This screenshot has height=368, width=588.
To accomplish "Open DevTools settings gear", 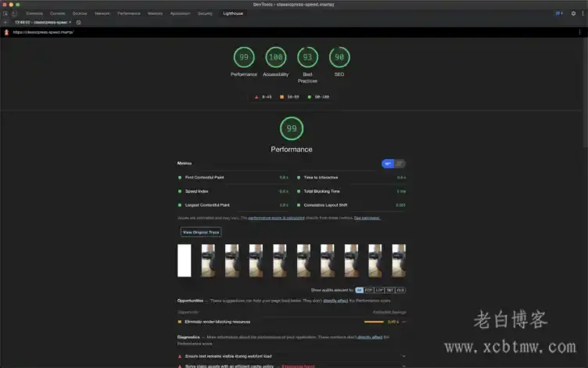I will click(573, 13).
